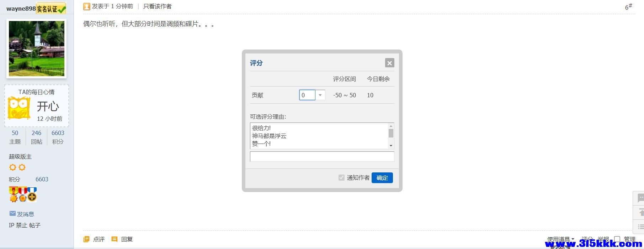This screenshot has height=249, width=644.
Task: Click the owl mood emoticon icon
Action: pyautogui.click(x=19, y=109)
